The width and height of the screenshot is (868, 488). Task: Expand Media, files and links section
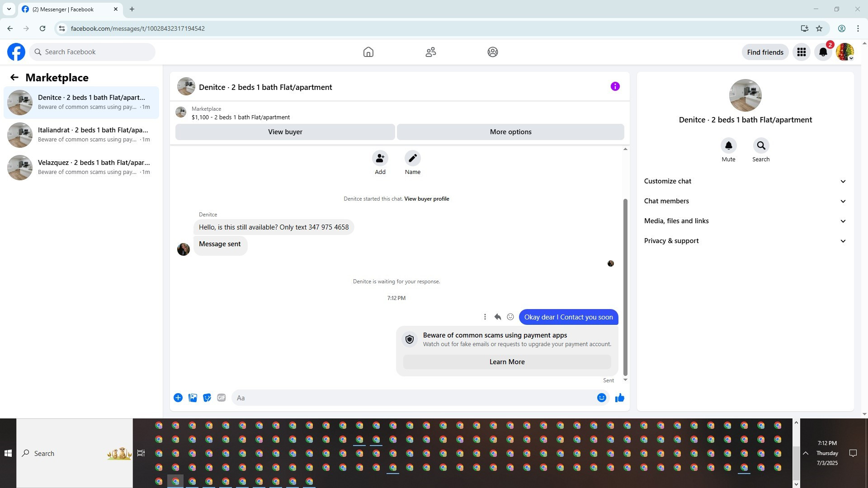745,221
